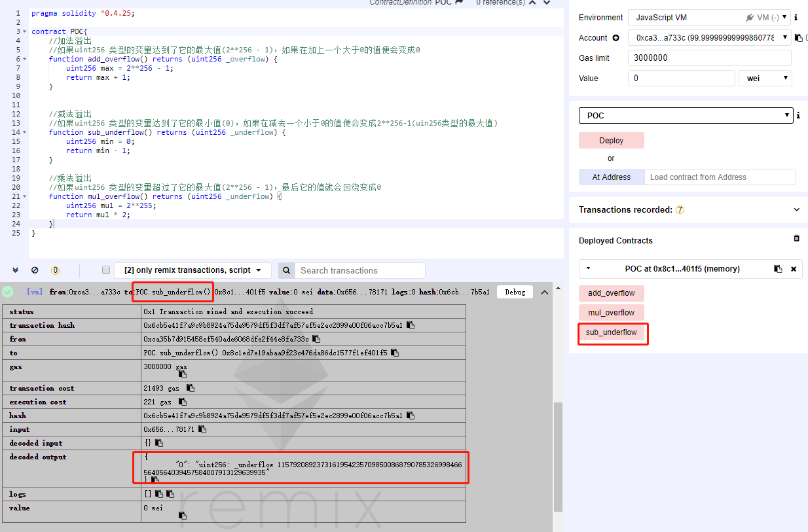Collapse the POC at 0x8c1...401f5 instance

(x=588, y=268)
